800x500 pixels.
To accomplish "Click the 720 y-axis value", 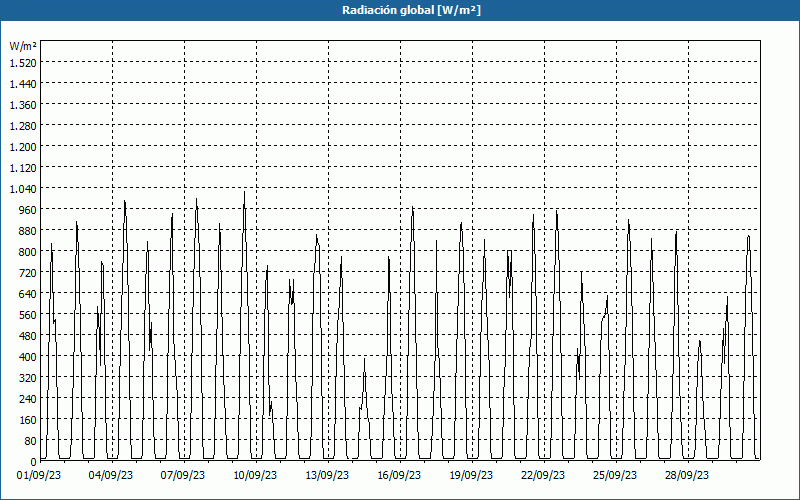I will pyautogui.click(x=29, y=272).
